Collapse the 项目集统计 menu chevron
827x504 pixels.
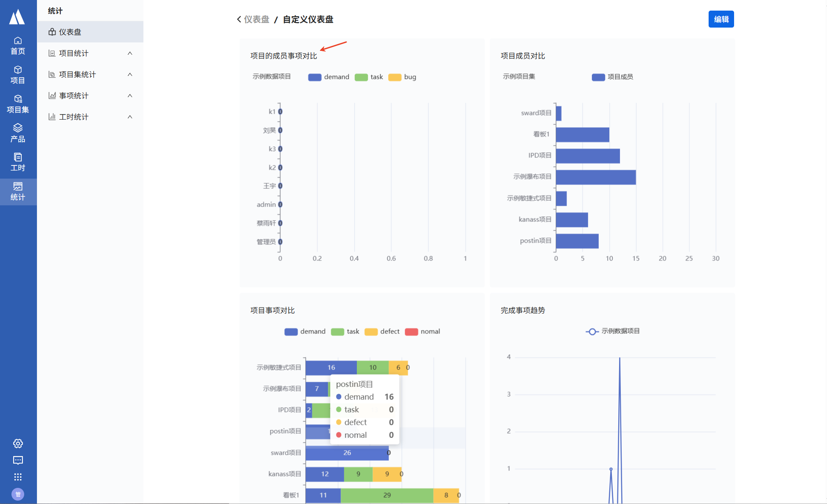coord(130,74)
